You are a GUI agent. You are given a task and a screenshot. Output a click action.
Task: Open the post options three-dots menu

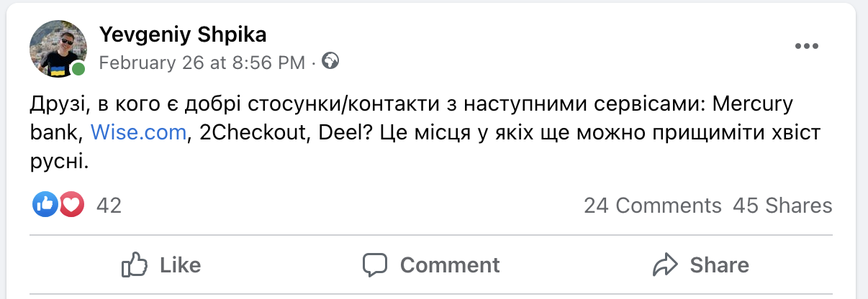[807, 47]
